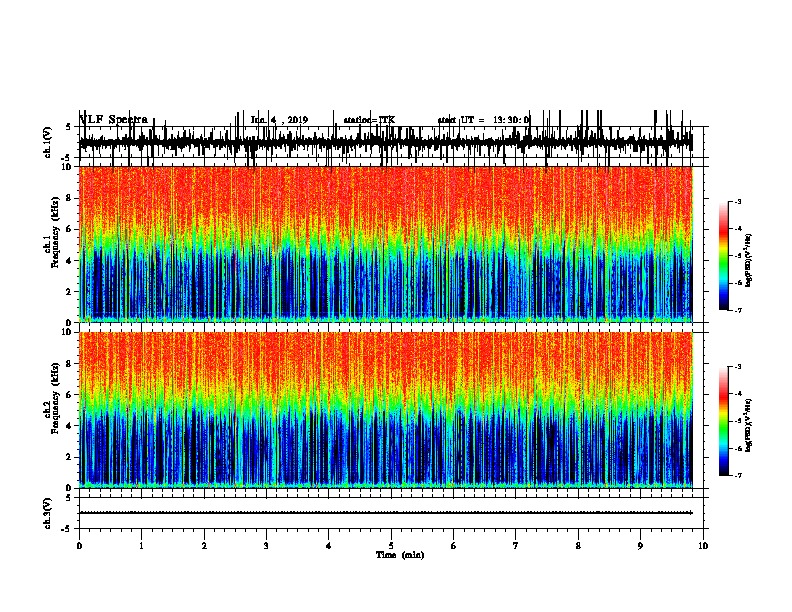Click the ch.1 voltage waveform trace
This screenshot has height=612, width=792.
pyautogui.click(x=386, y=142)
